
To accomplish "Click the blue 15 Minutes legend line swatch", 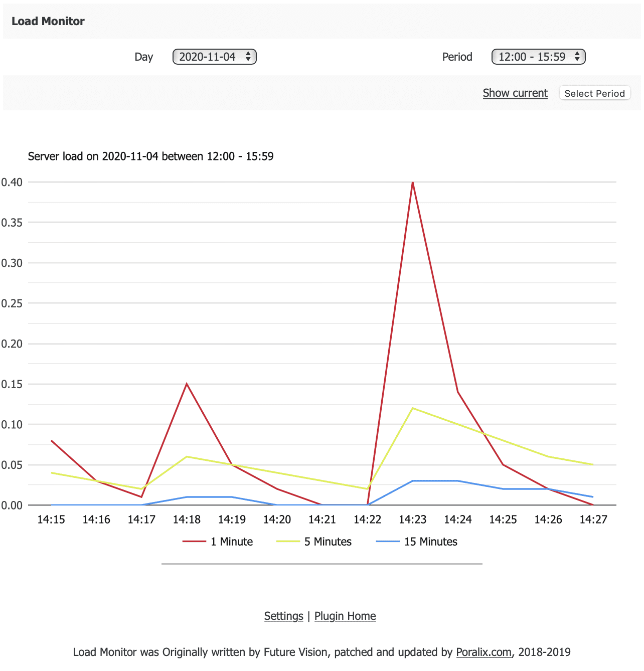I will coord(388,542).
